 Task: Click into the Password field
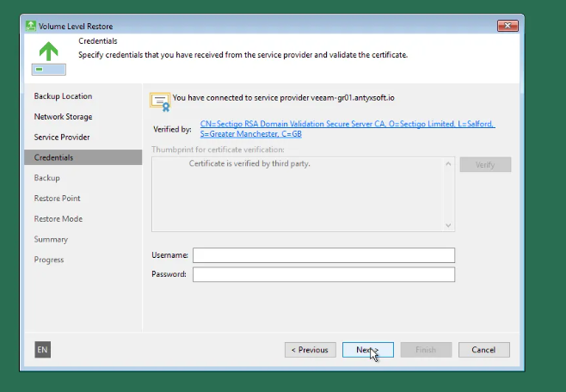tap(323, 275)
